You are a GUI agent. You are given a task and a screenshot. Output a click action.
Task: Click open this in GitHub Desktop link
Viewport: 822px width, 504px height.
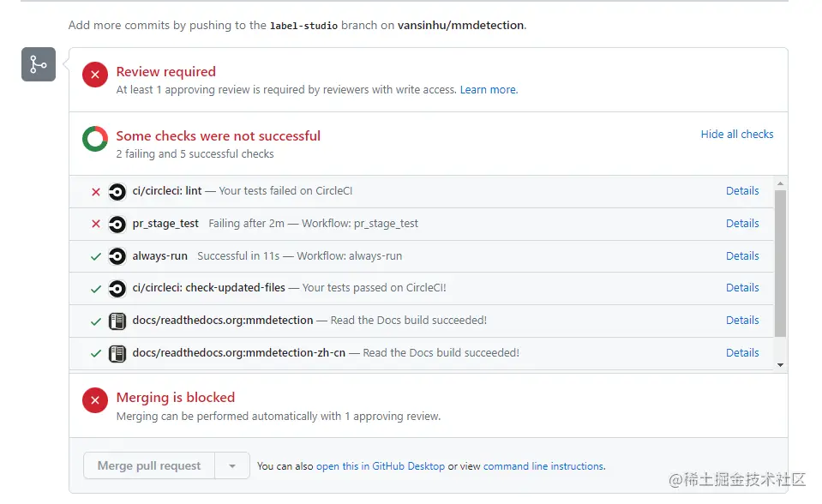pos(380,466)
